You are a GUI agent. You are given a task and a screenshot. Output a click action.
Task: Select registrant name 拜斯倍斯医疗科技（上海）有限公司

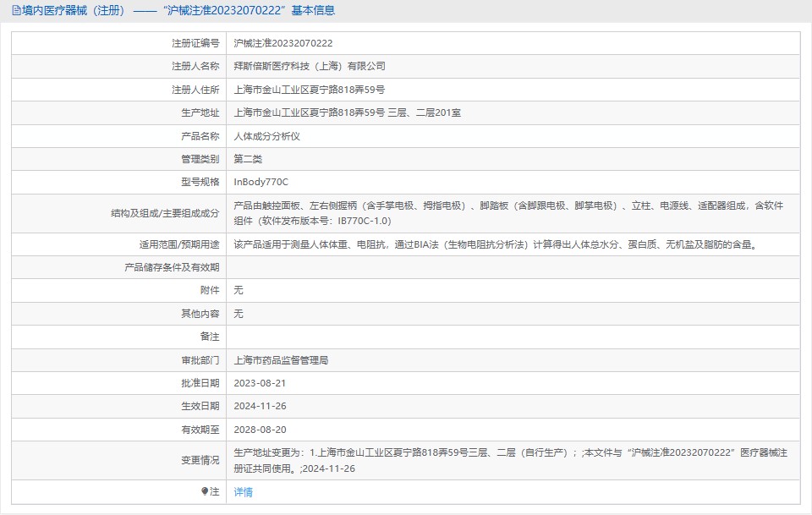[310, 66]
